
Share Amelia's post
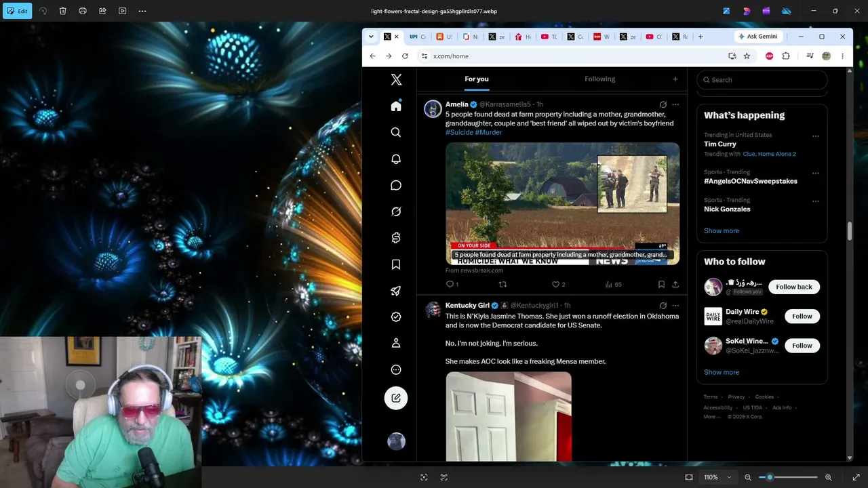[x=675, y=285]
